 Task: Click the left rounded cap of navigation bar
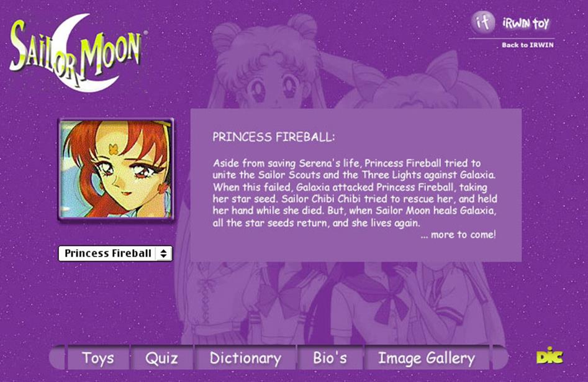(x=57, y=358)
